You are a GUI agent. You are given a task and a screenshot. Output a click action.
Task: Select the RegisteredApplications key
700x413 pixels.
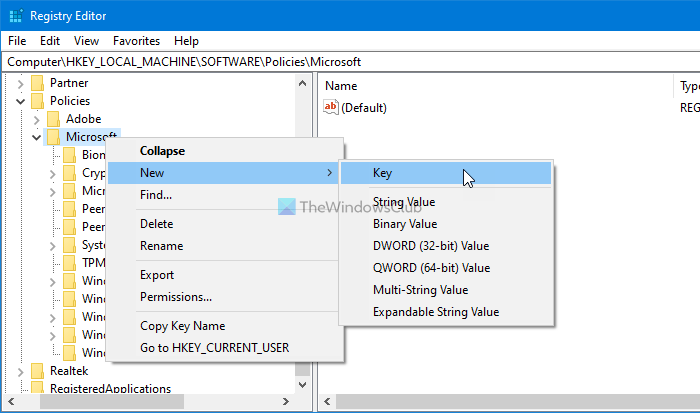(x=110, y=388)
